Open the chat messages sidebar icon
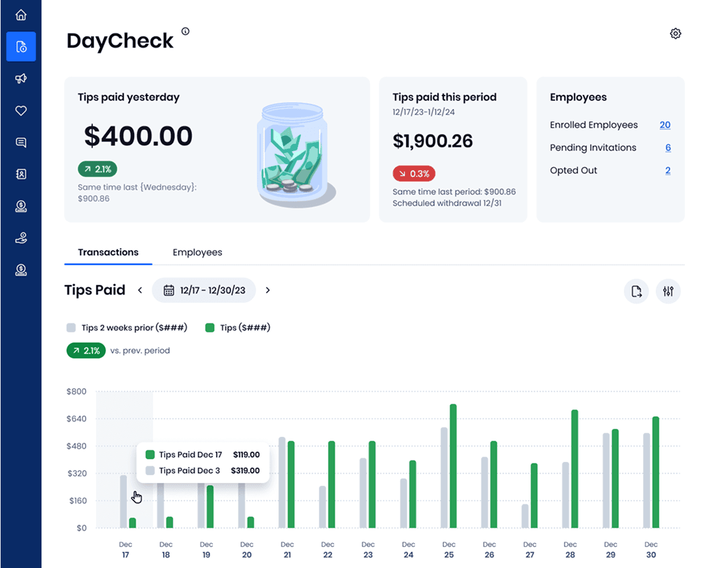Screen dimensions: 728x568 [21, 142]
